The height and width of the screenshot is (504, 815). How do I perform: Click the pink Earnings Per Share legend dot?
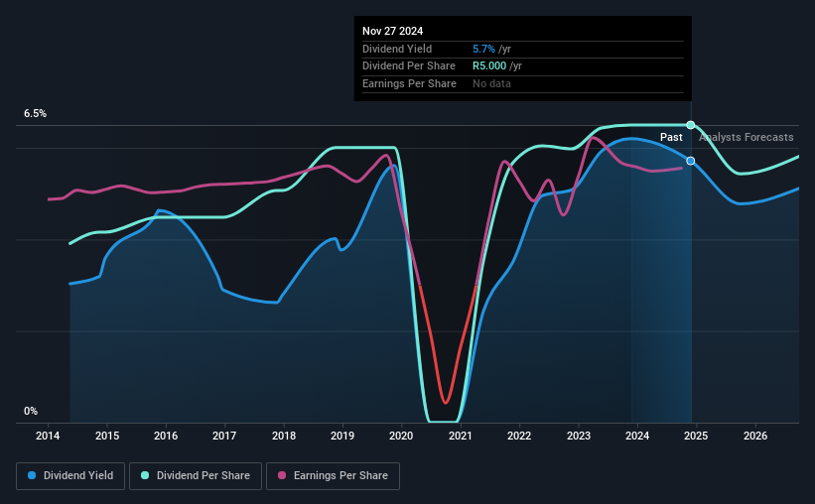coord(282,475)
